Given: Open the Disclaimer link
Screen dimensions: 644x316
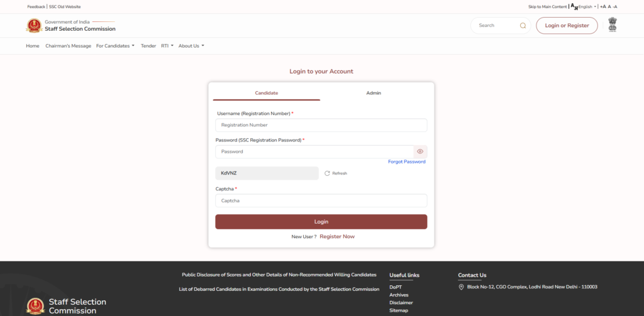Looking at the screenshot, I should 401,303.
